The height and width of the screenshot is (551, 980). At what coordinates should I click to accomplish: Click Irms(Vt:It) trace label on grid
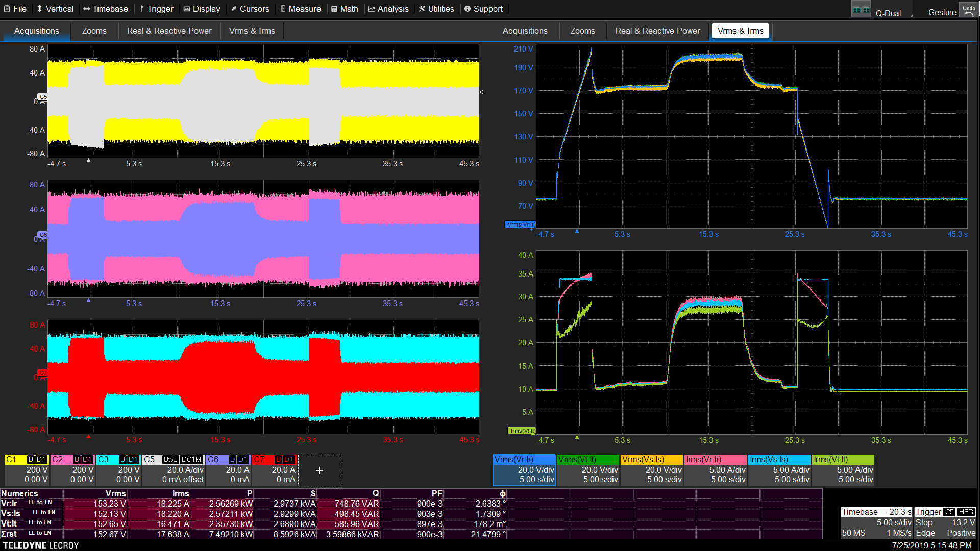click(521, 431)
